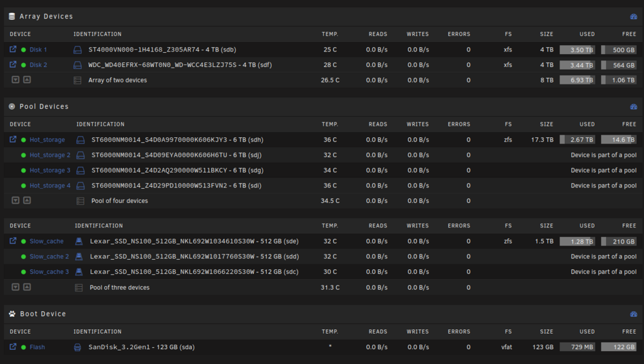Click Pool Devices bullseye icon
Screen dimensions: 644x364
tap(12, 106)
